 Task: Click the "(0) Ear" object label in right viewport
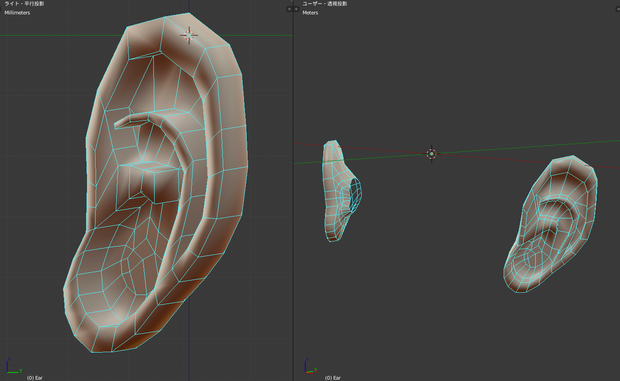pos(333,378)
